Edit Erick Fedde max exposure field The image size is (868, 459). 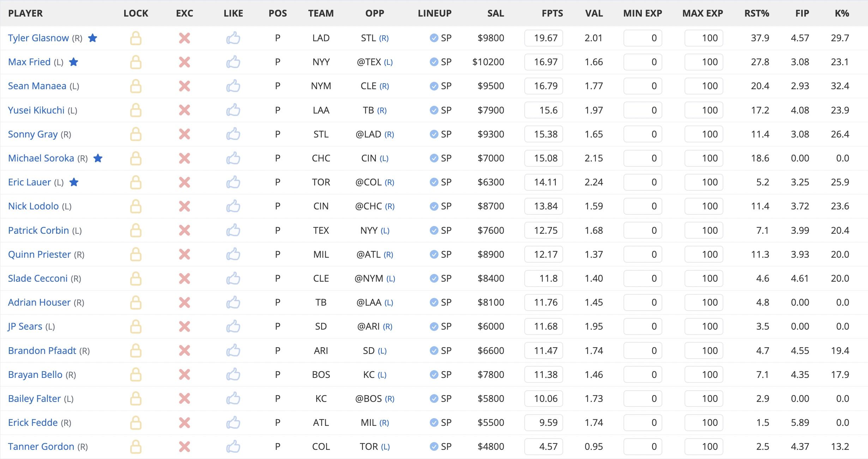[x=704, y=423]
